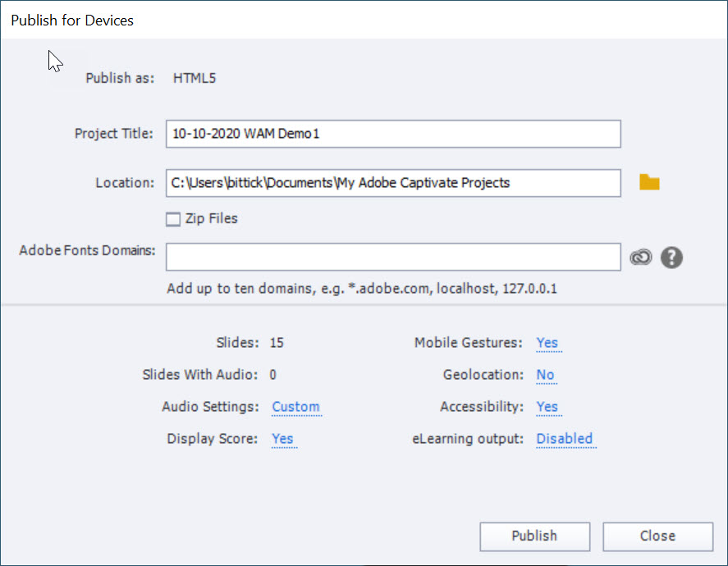Viewport: 728px width, 566px height.
Task: Open the Custom Audio Settings link
Action: (x=295, y=407)
